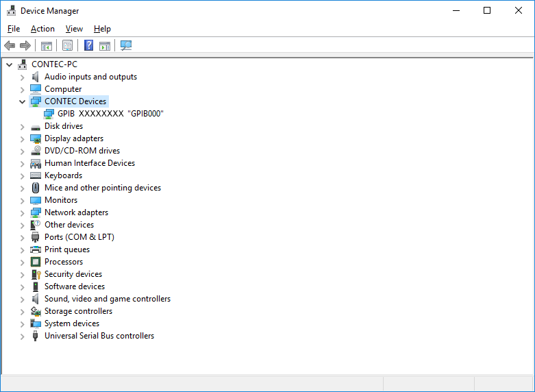Click the Network adapters icon

[36, 212]
